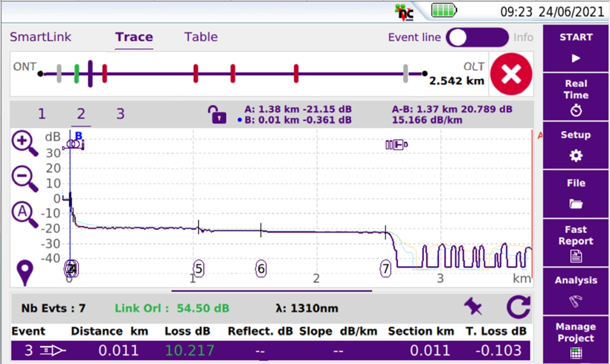This screenshot has width=610, height=364.
Task: Click the ONT endpoint label
Action: pos(24,67)
